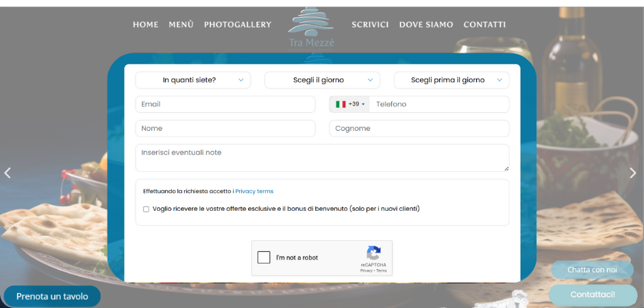Click the 'Chatta con noi' button
Screen dimensions: 644x308
pos(592,270)
